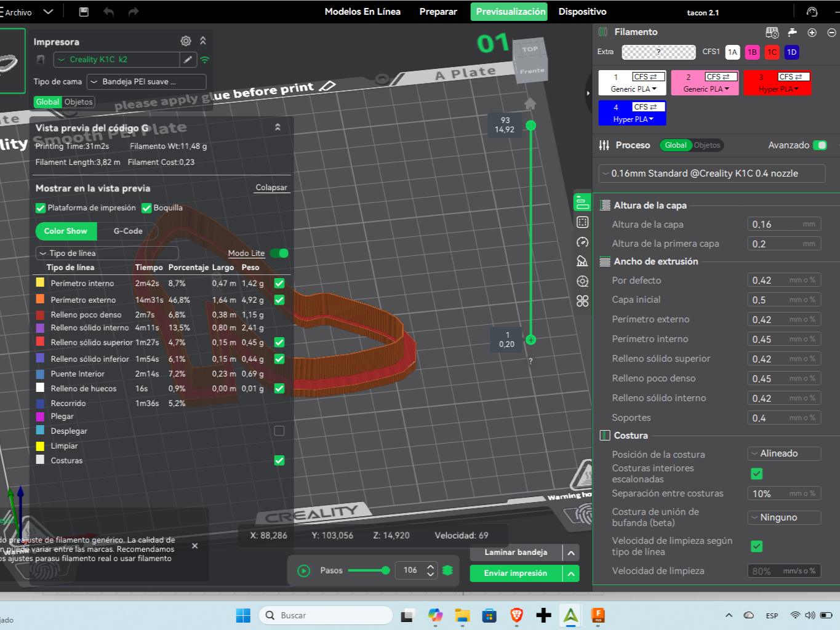Switch to Modelos En Línea tab
The image size is (840, 630).
tap(362, 12)
